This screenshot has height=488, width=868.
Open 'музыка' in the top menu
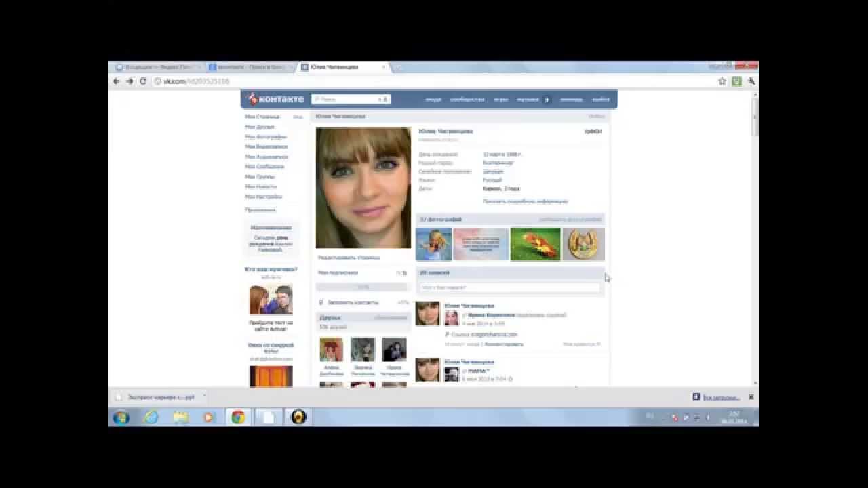528,99
